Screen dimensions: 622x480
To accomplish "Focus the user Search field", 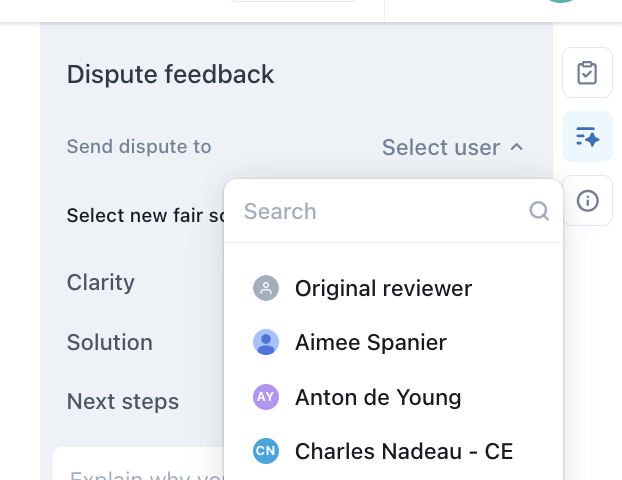I will coord(394,211).
